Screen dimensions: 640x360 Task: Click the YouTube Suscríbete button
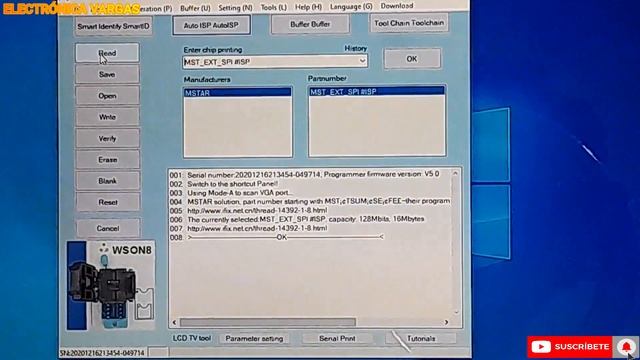(570, 347)
